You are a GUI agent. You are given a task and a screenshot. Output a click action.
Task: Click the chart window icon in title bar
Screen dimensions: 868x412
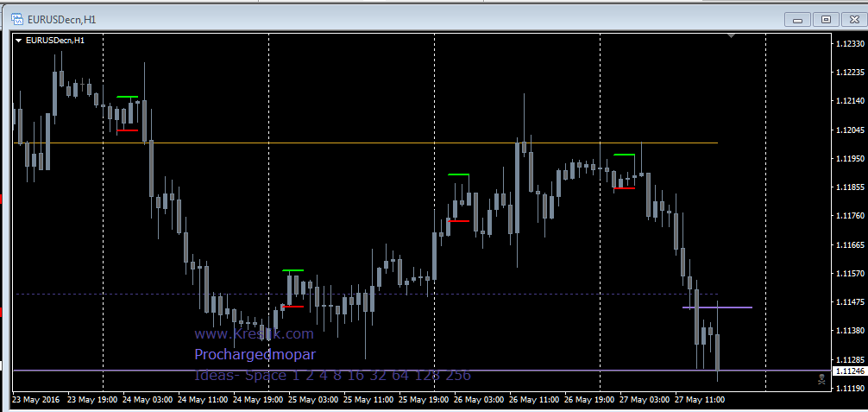16,19
